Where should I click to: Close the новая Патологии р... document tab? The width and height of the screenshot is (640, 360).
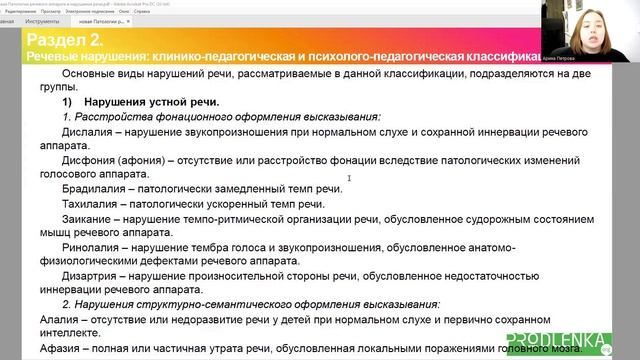click(128, 21)
